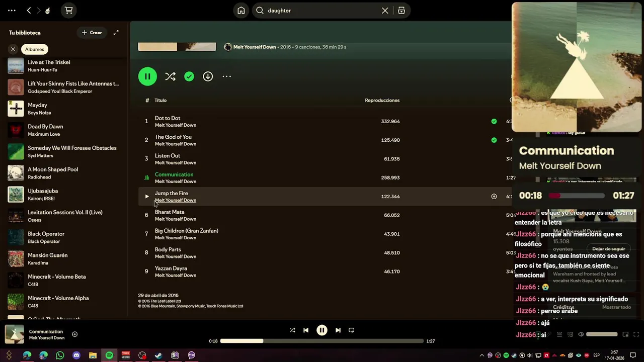Select the track Body Parts
Image resolution: width=644 pixels, height=362 pixels.
[x=168, y=249]
